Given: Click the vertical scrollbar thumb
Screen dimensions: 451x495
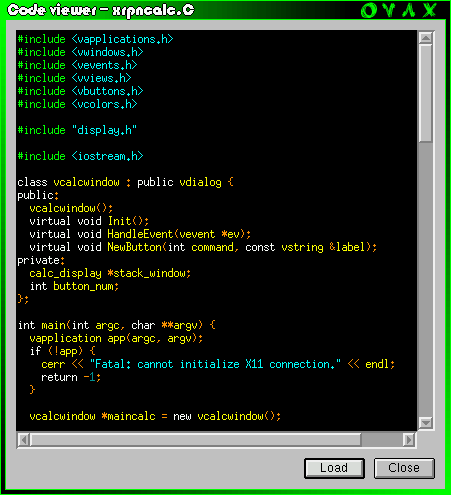Looking at the screenshot, I should [x=426, y=93].
